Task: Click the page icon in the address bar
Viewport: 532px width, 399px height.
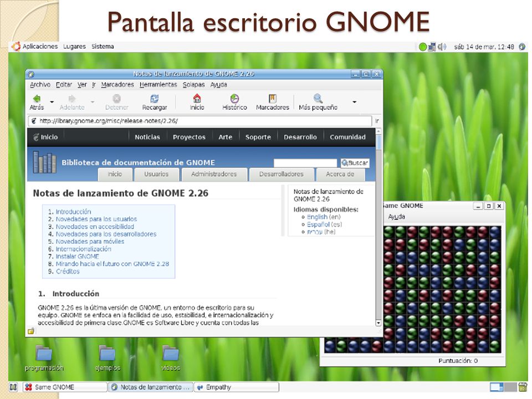Action: coord(34,121)
